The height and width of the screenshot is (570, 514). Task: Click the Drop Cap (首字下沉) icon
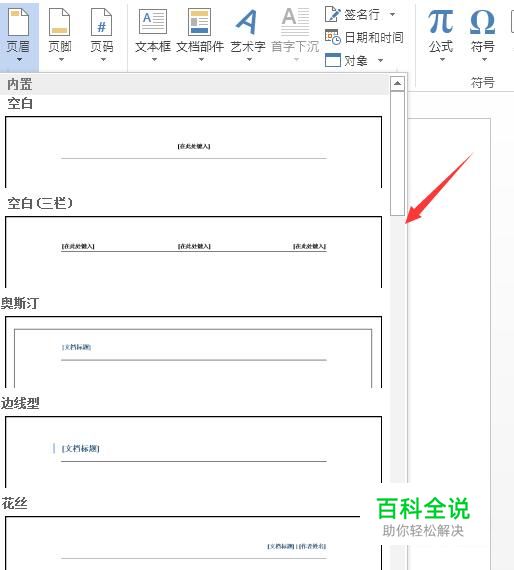point(296,22)
